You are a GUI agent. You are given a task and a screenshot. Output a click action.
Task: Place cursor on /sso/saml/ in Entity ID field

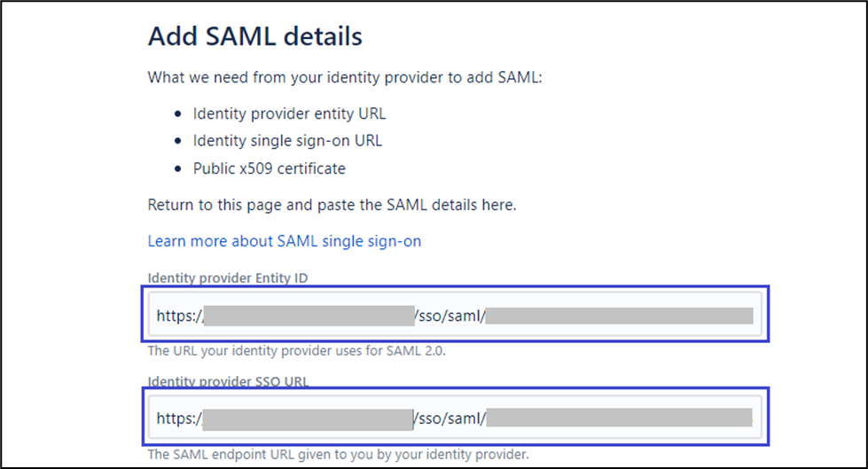pos(449,315)
